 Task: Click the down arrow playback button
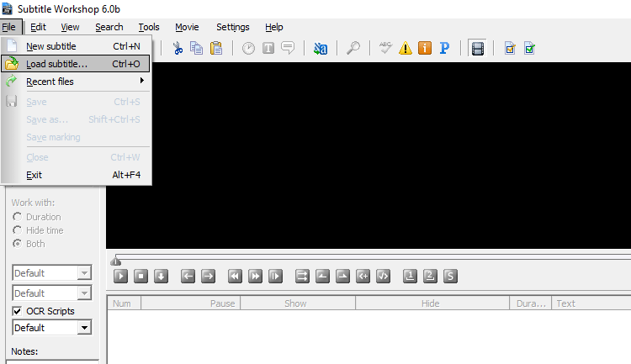(161, 277)
